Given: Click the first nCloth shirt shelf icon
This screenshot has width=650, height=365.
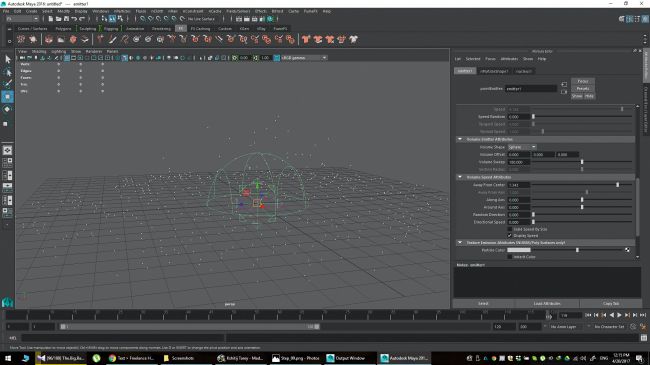Looking at the screenshot, I should click(306, 39).
